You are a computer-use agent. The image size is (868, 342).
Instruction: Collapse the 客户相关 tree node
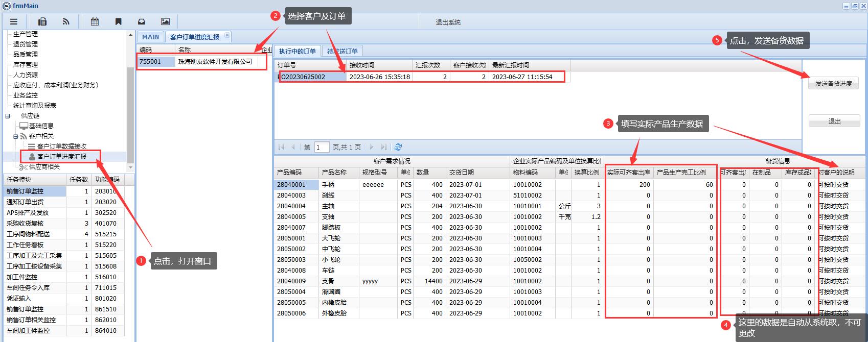point(15,136)
